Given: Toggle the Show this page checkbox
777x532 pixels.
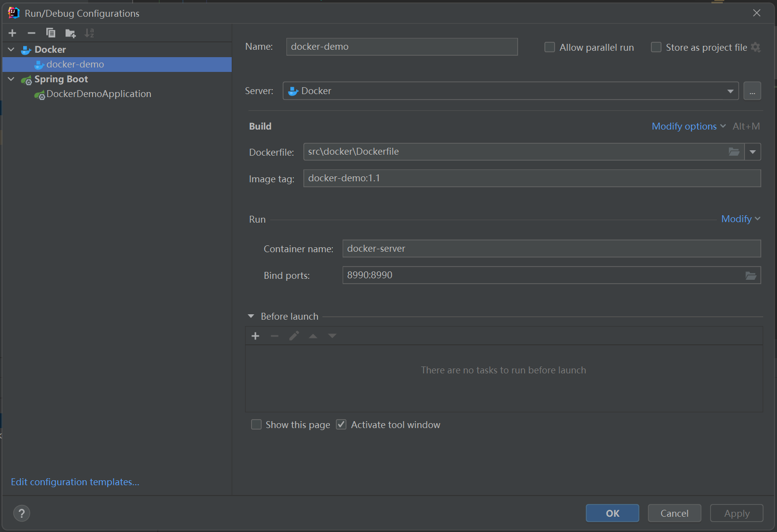Looking at the screenshot, I should pyautogui.click(x=256, y=425).
